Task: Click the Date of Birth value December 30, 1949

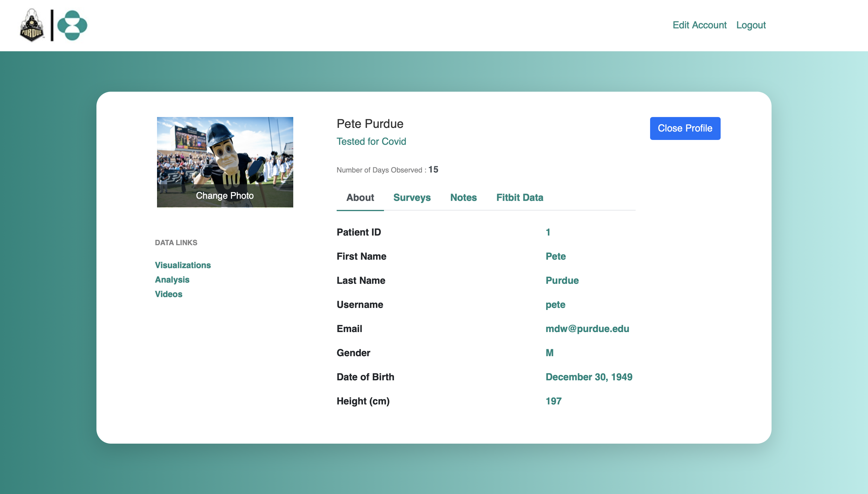Action: [x=589, y=377]
